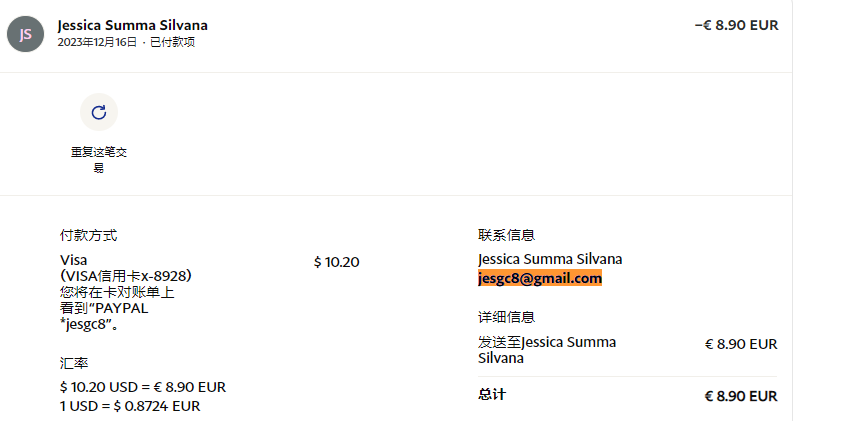Click the repeat transaction circular arrow icon
The height and width of the screenshot is (421, 847).
pos(99,112)
